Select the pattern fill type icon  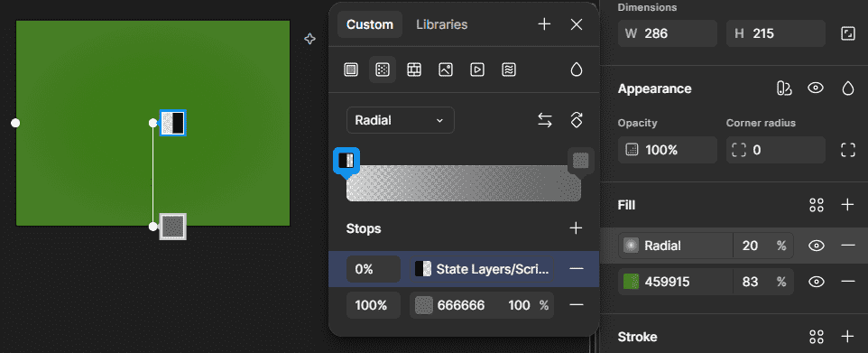pyautogui.click(x=414, y=70)
